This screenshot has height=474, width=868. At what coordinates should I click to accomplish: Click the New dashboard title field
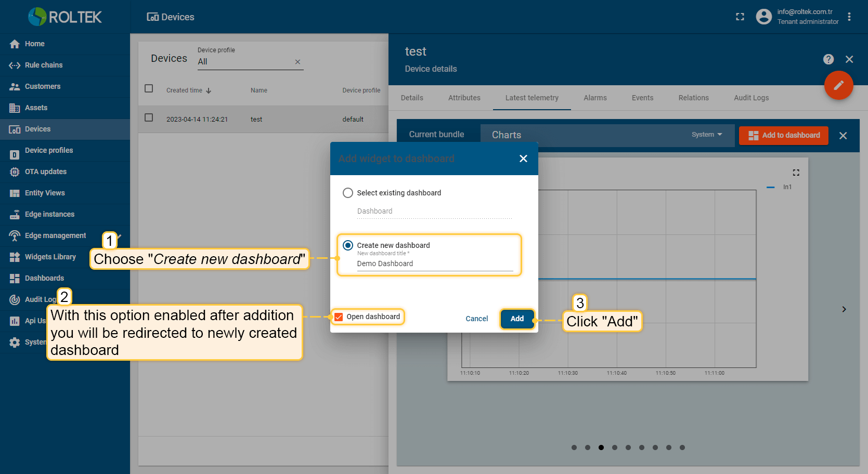434,264
